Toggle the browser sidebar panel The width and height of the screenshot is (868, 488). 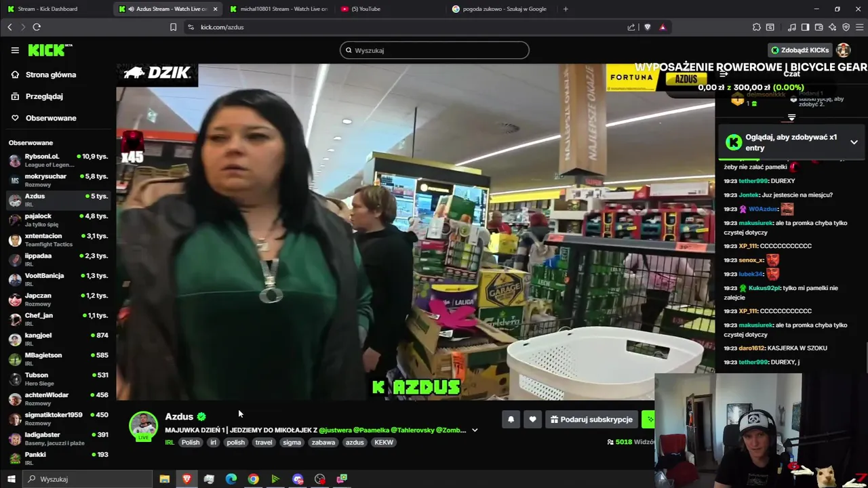coord(805,27)
